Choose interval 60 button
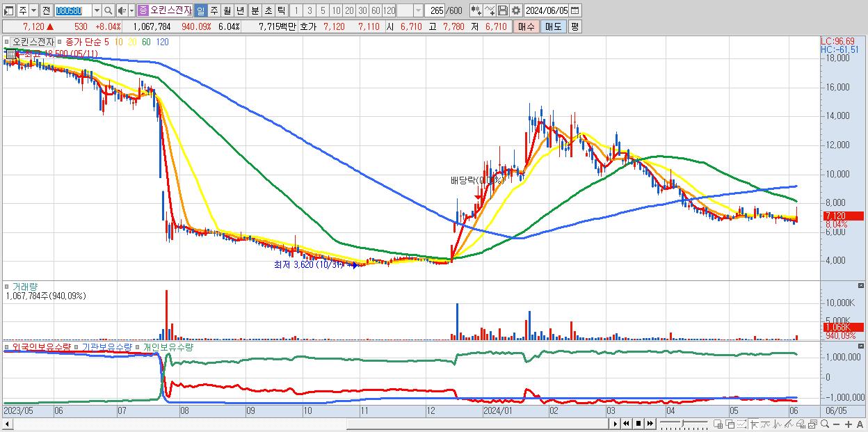This screenshot has height=432, width=868. click(x=376, y=10)
